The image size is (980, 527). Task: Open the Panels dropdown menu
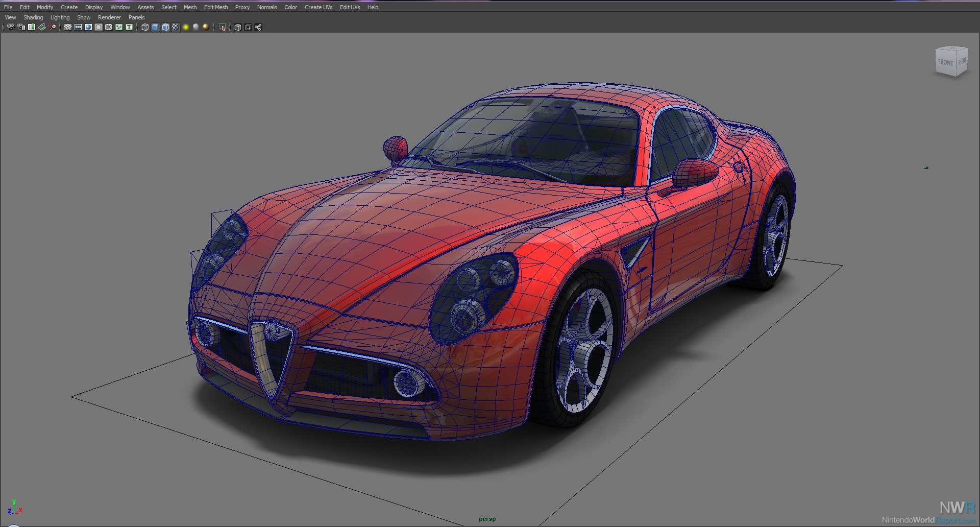[x=136, y=17]
